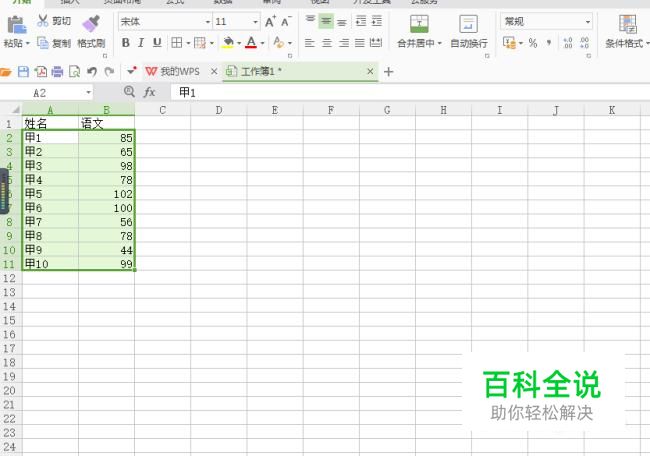Apply percent style to cells
The width and height of the screenshot is (650, 456).
533,43
